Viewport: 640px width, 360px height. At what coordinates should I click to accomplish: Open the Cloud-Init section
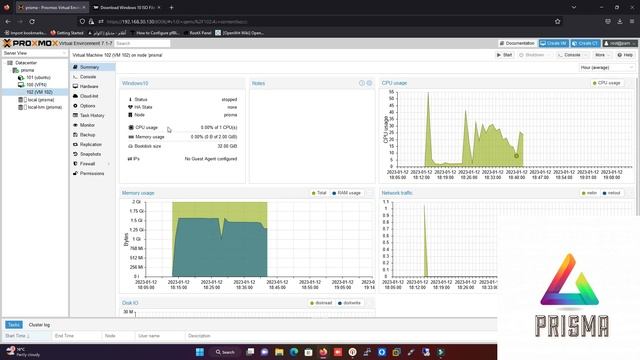93,96
